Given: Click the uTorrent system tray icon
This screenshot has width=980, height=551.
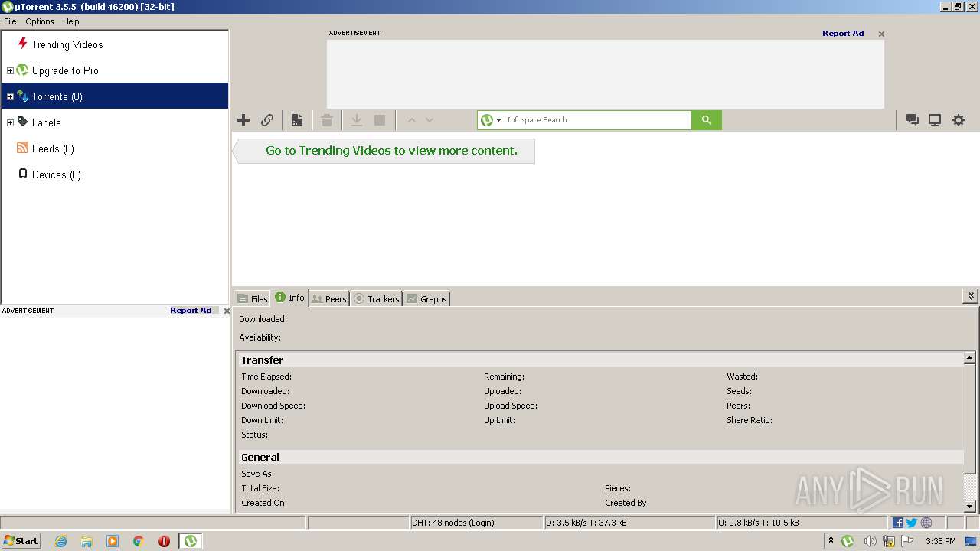Looking at the screenshot, I should pyautogui.click(x=848, y=541).
